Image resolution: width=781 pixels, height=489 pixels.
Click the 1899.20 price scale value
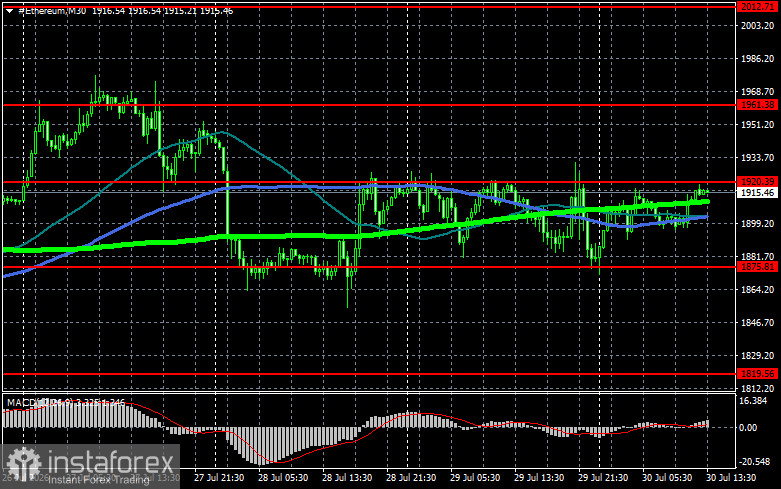(x=758, y=224)
